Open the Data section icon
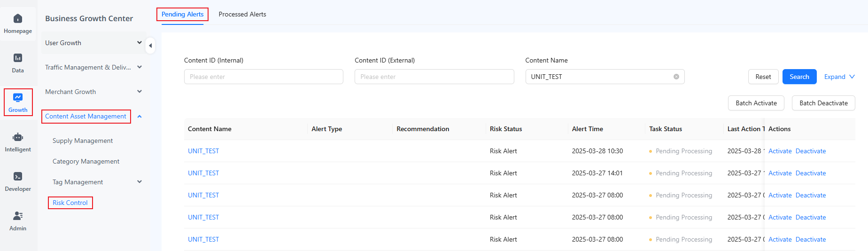868x251 pixels. (18, 58)
